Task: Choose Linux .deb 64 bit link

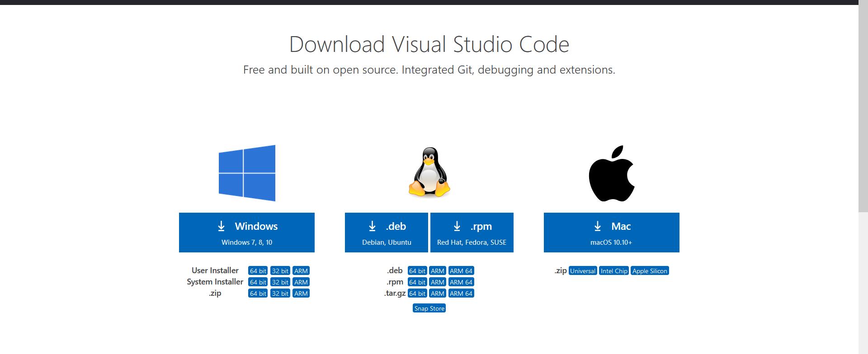Action: point(417,271)
